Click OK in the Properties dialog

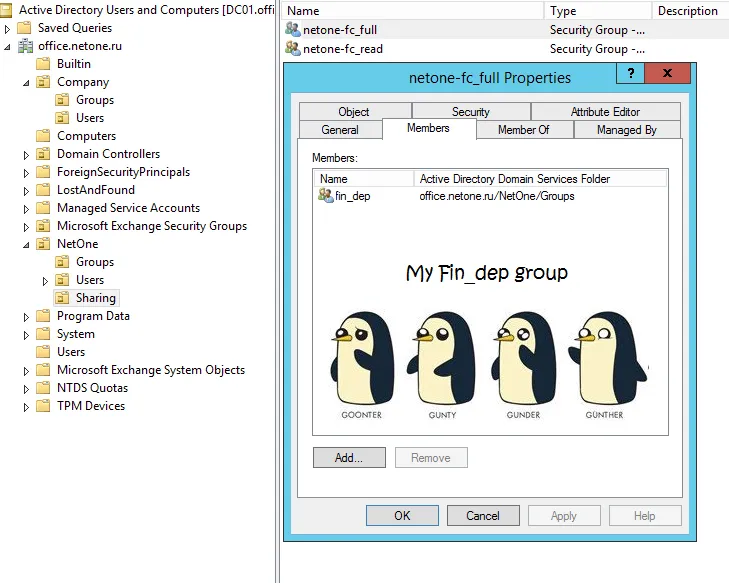pos(402,516)
